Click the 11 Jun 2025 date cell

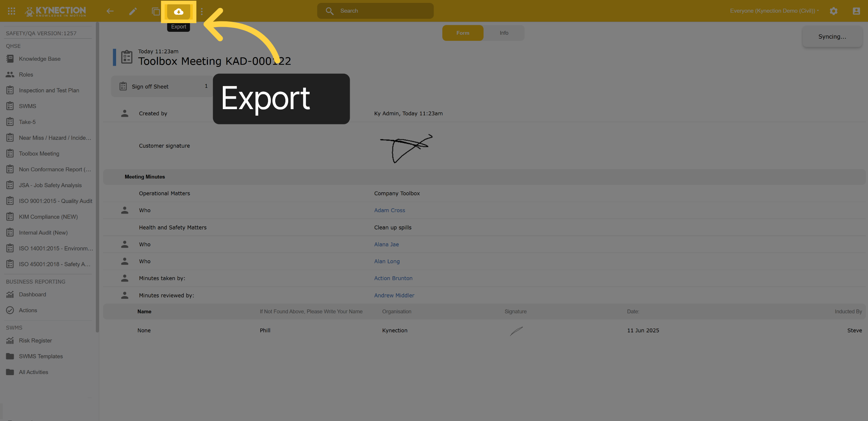[643, 330]
